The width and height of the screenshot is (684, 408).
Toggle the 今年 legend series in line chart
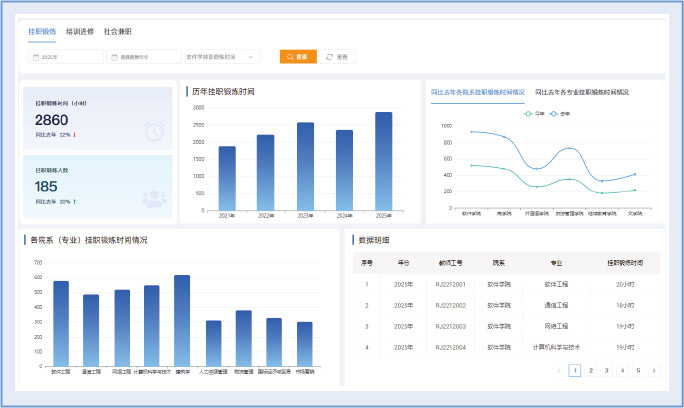535,113
